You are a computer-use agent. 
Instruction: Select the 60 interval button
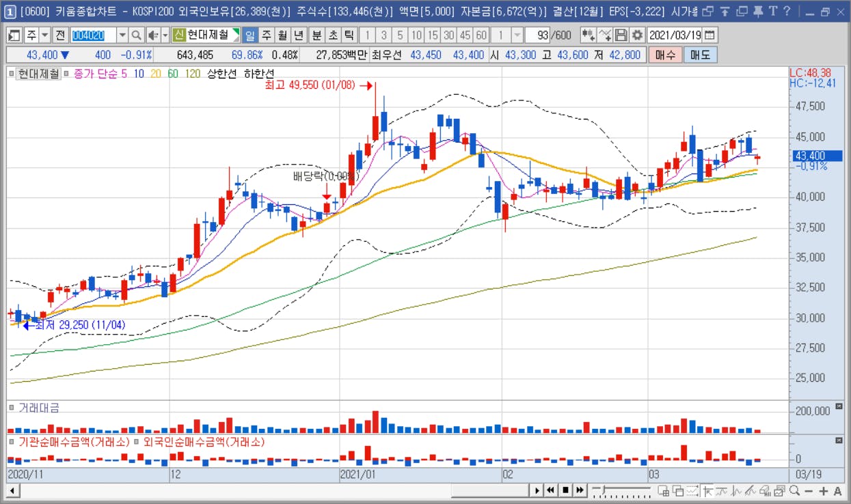pos(481,36)
